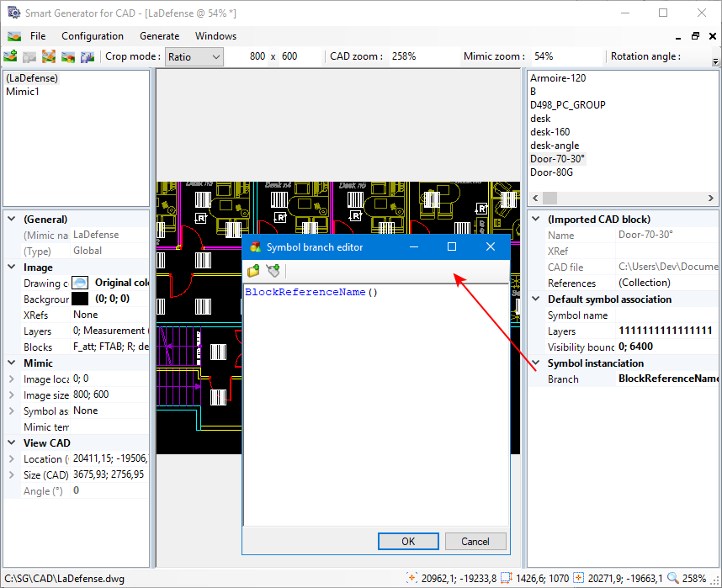Collapse the (General) property section
Viewport: 722px width, 588px height.
(11, 220)
